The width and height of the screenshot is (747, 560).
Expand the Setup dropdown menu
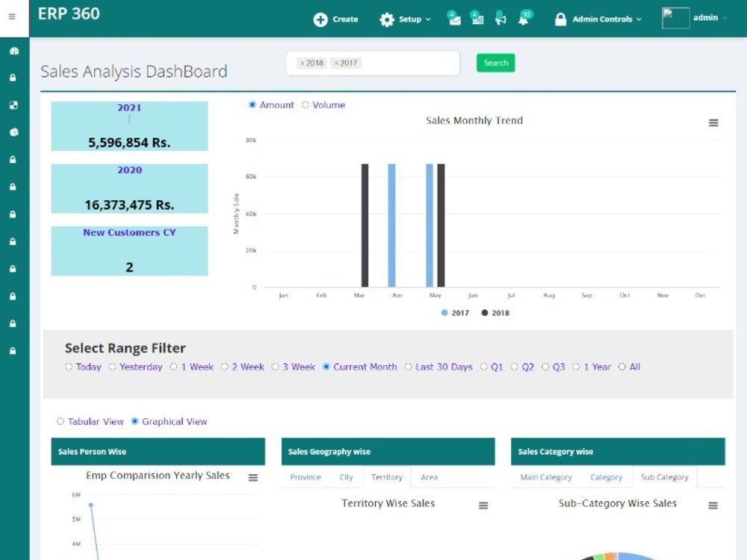428,19
